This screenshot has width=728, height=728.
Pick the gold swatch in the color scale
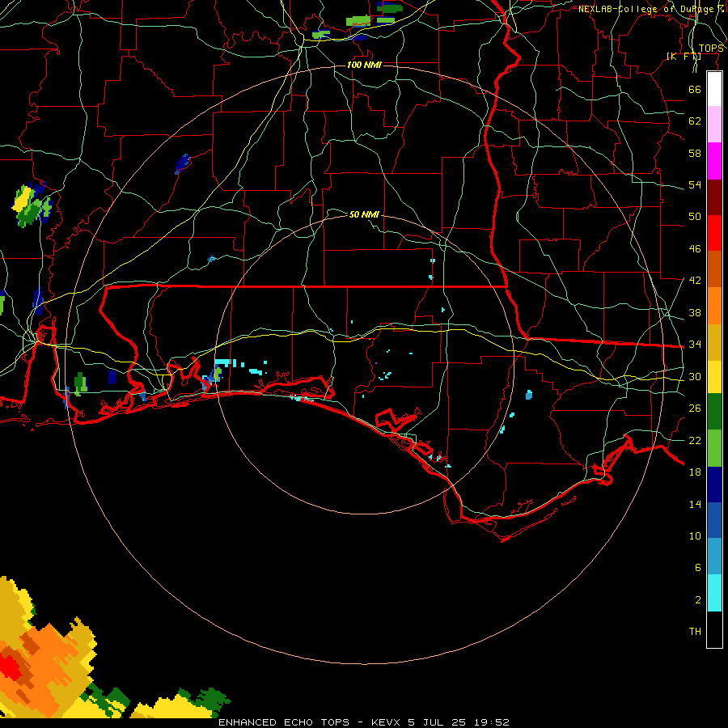point(714,341)
